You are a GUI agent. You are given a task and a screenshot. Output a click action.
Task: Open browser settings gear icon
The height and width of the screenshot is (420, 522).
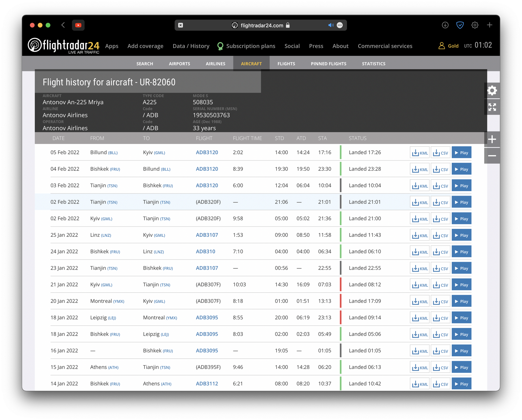coord(475,25)
